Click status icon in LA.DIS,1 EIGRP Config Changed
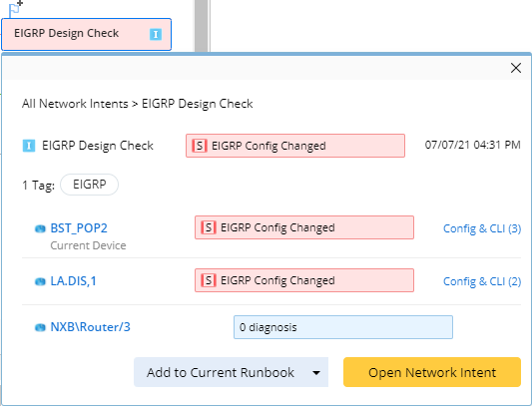The image size is (532, 406). tap(209, 280)
